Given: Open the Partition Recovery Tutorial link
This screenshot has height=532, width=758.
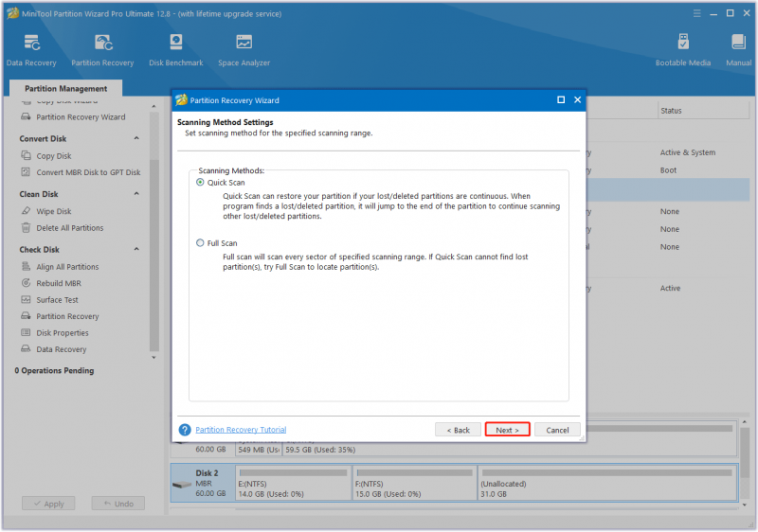Looking at the screenshot, I should click(241, 430).
